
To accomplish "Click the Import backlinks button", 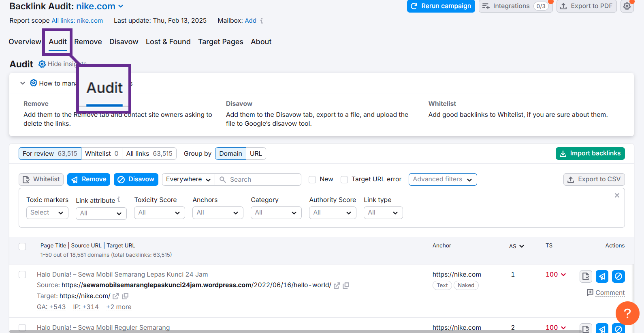I will tap(590, 153).
